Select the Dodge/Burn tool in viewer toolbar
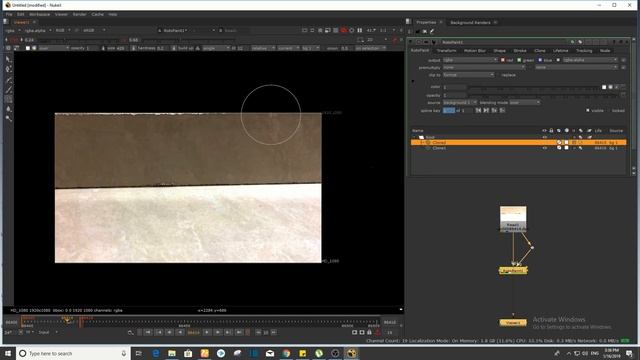This screenshot has width=640, height=360. click(9, 118)
